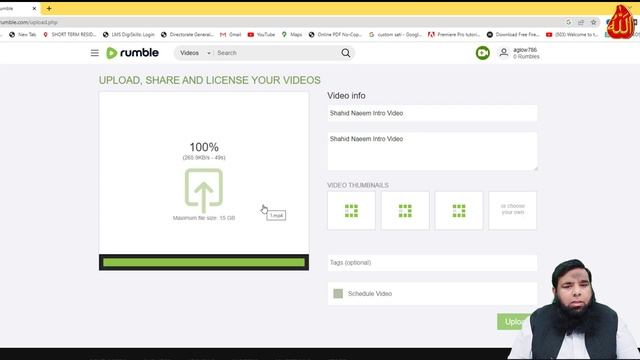Open the (503) Welcome bookmark
The height and width of the screenshot is (360, 640).
coord(572,35)
